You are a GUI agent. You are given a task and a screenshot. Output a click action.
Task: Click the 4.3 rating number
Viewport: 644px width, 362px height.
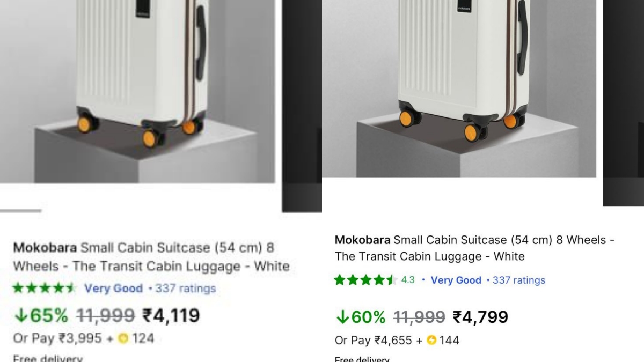click(408, 280)
